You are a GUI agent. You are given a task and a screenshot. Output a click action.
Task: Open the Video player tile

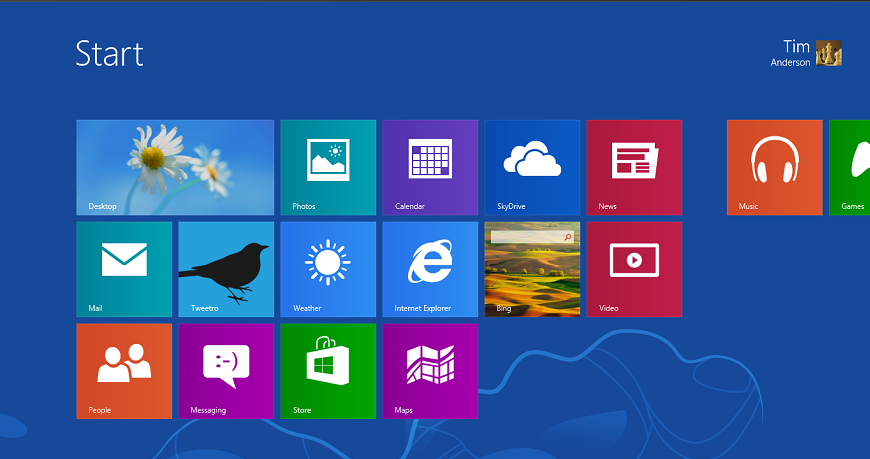point(634,269)
